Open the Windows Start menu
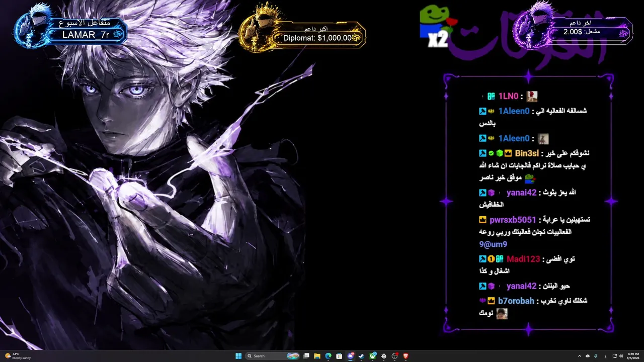The width and height of the screenshot is (644, 362). pos(238,356)
